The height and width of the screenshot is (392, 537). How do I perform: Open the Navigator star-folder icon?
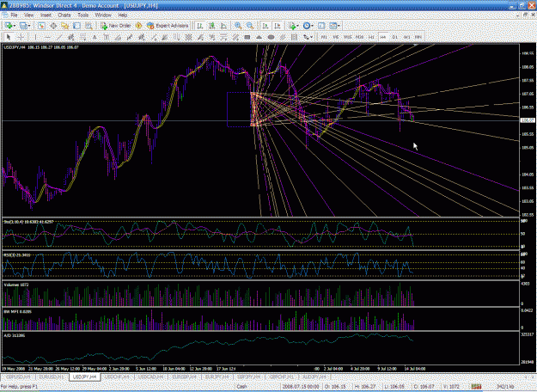[65, 26]
